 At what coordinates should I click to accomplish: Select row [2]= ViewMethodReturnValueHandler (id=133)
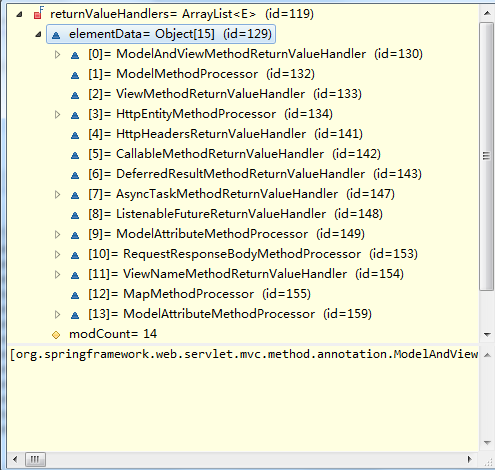pos(225,94)
